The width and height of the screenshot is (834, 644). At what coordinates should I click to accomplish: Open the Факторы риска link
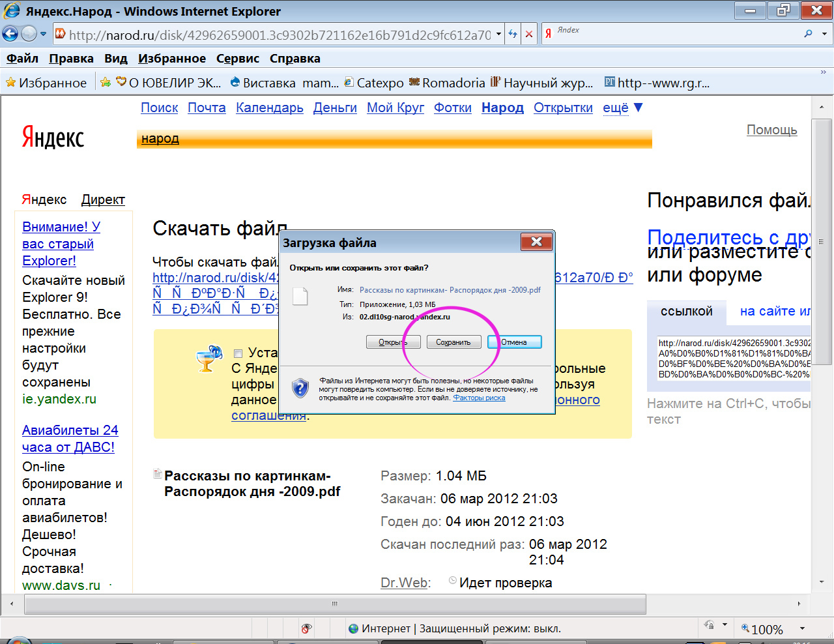point(479,398)
